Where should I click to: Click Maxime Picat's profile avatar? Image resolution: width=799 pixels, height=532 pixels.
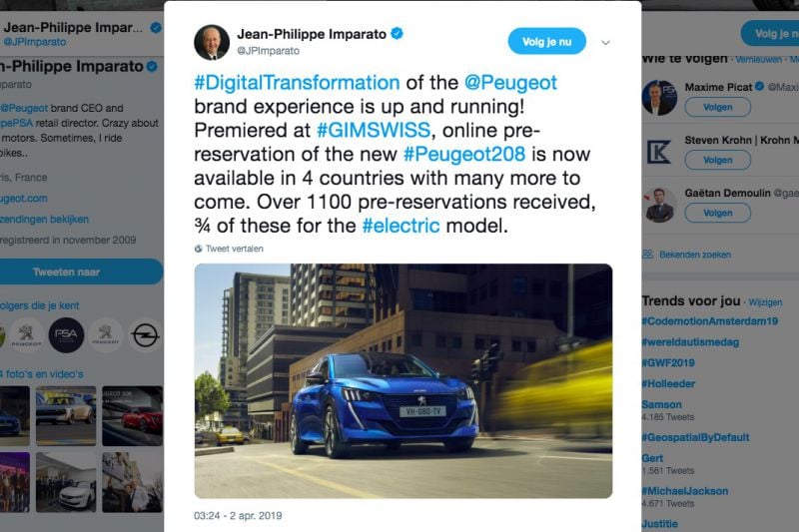pyautogui.click(x=659, y=97)
